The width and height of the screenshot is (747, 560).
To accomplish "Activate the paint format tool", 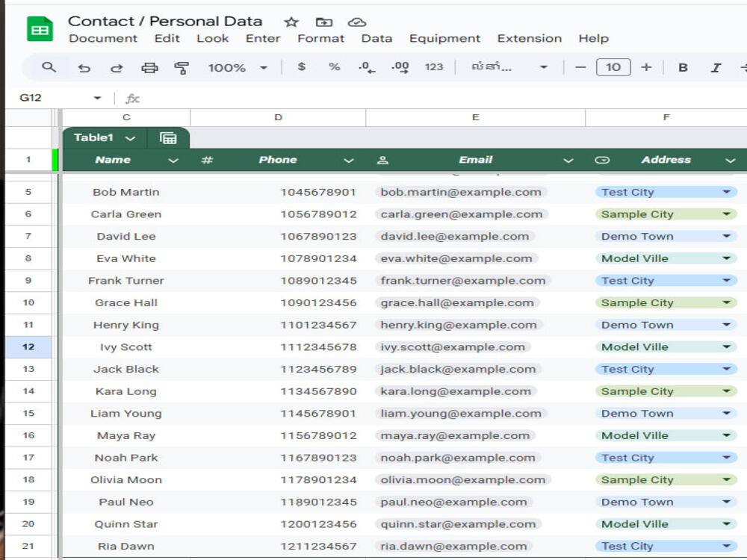I will point(182,68).
